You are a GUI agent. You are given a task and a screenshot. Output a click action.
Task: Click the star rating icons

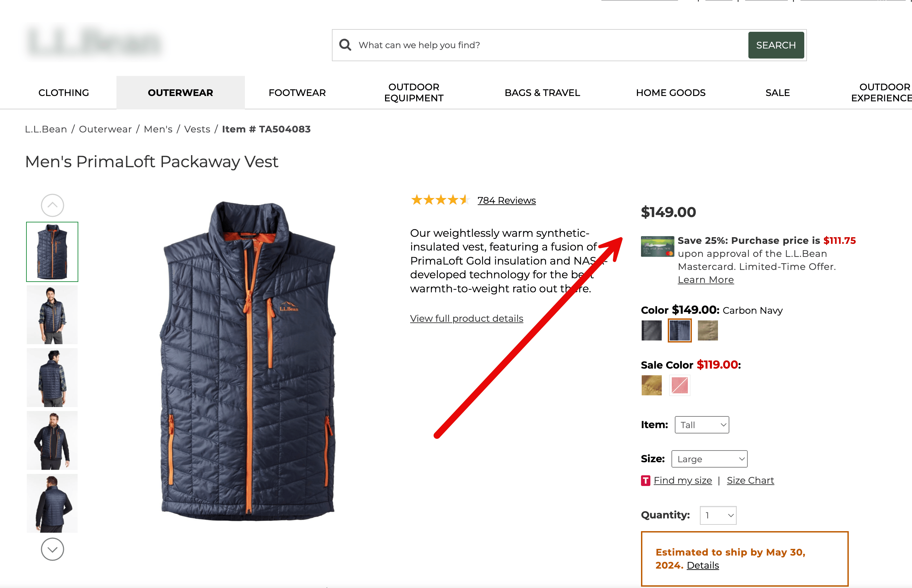[440, 200]
